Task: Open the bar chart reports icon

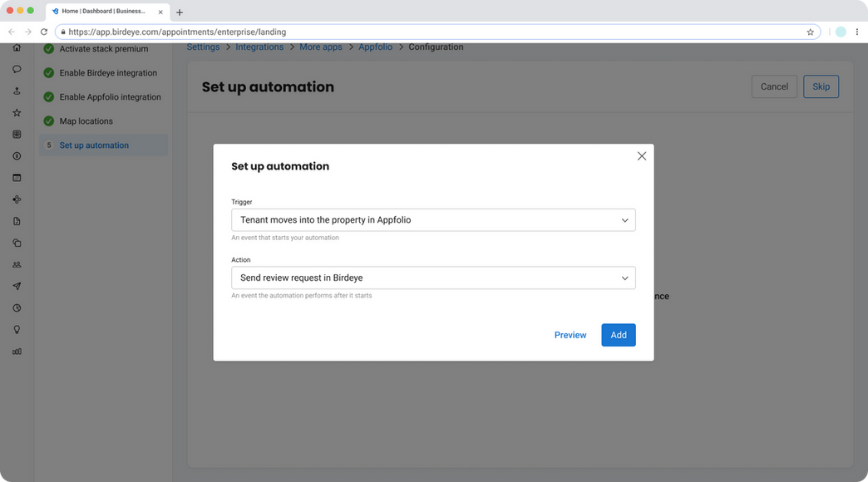Action: point(17,352)
